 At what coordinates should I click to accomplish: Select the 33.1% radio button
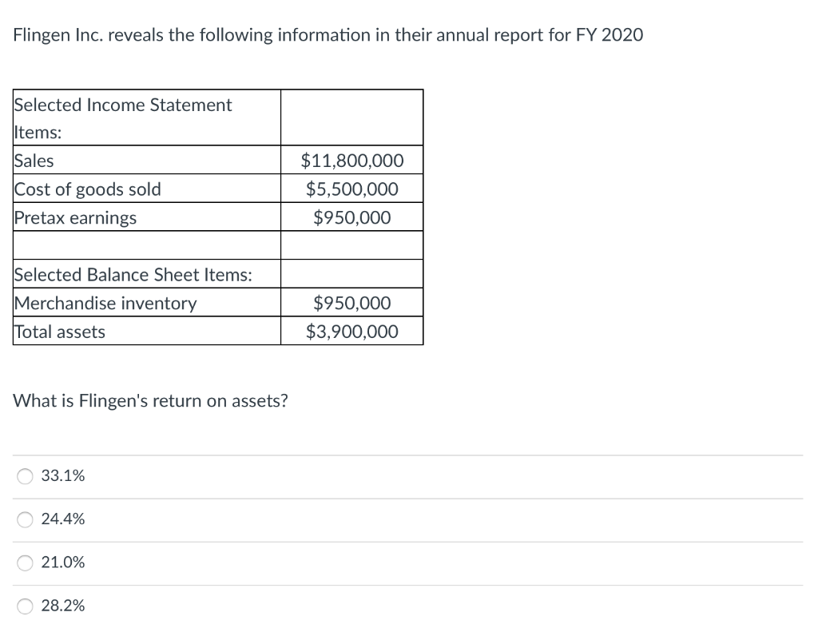[25, 475]
